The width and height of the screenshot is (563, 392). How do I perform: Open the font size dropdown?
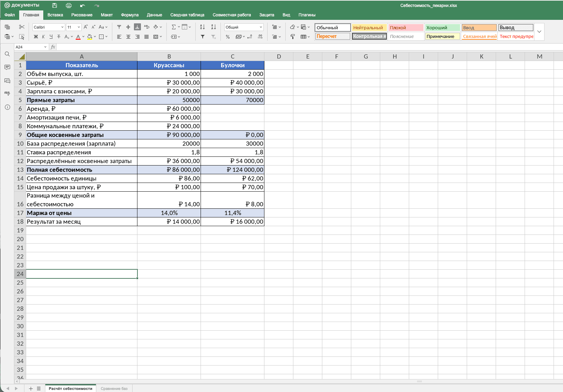[79, 27]
